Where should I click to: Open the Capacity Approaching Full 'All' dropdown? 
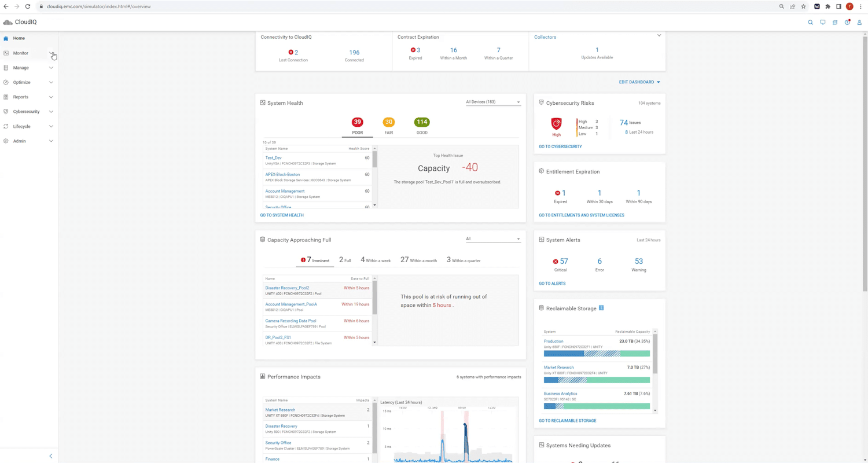point(493,238)
